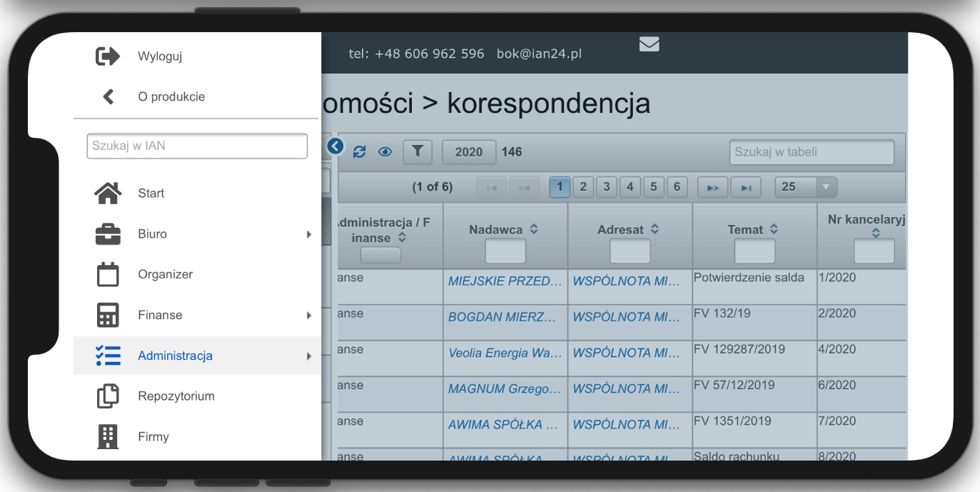The image size is (980, 492).
Task: Go back via O produkcie menu item
Action: coord(171,96)
